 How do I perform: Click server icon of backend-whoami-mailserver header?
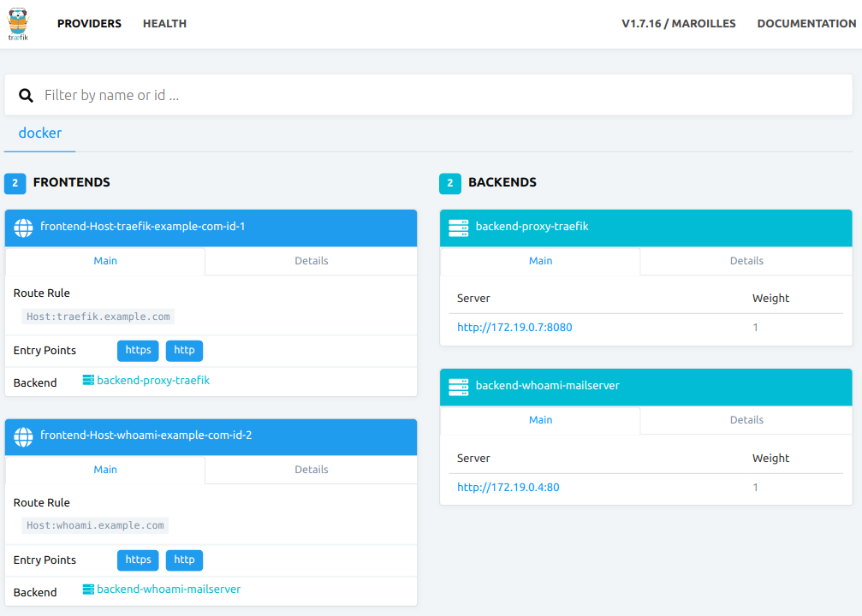pos(459,387)
